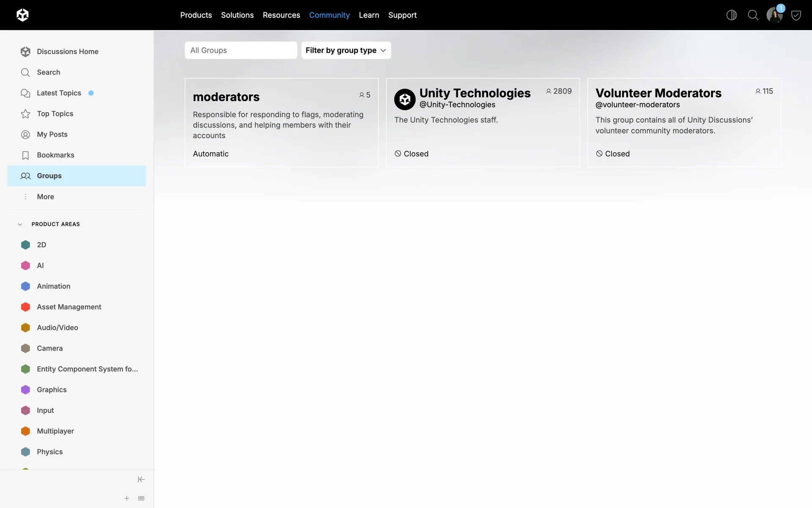Collapse the PRODUCT AREAS section
Image resolution: width=812 pixels, height=508 pixels.
[x=20, y=224]
